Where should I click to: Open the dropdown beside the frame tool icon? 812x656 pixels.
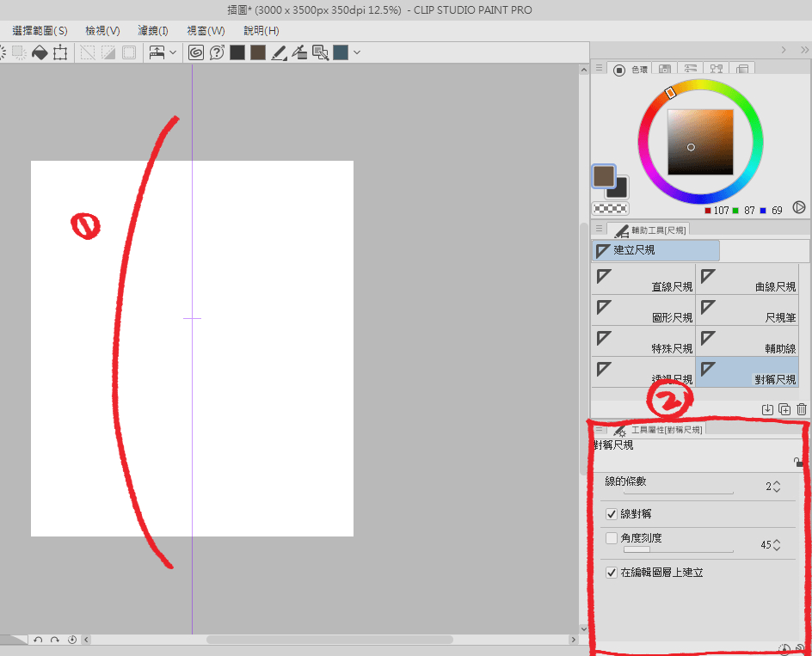coord(172,52)
